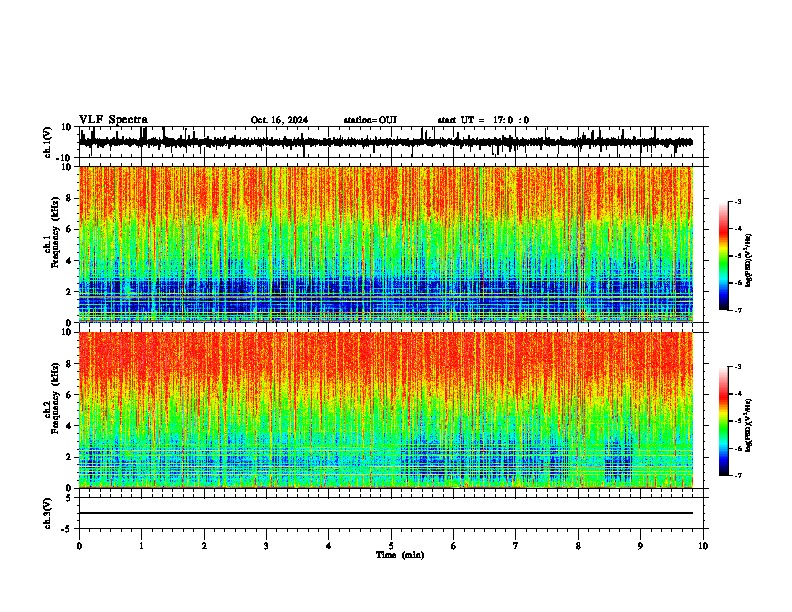Click the "10" tick on the Time axis
Viewport: 792px width, 612px height.
[703, 546]
